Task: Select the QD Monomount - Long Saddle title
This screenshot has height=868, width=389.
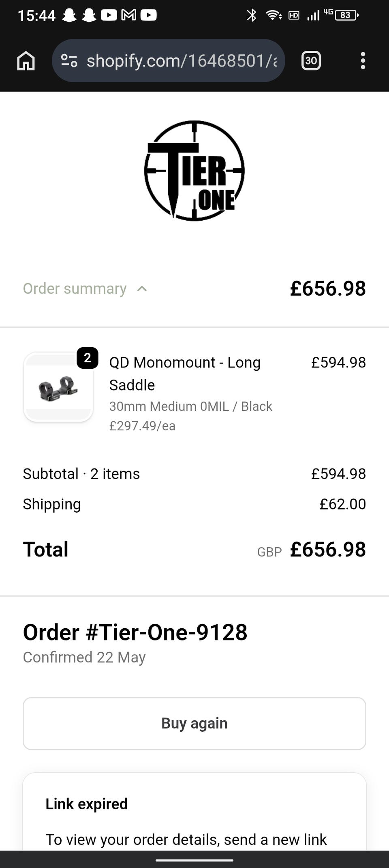Action: (185, 374)
